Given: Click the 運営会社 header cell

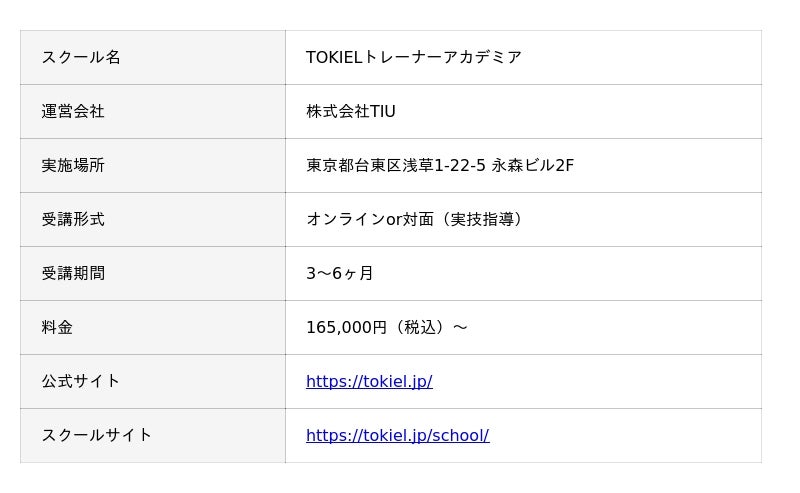Looking at the screenshot, I should pyautogui.click(x=73, y=111).
